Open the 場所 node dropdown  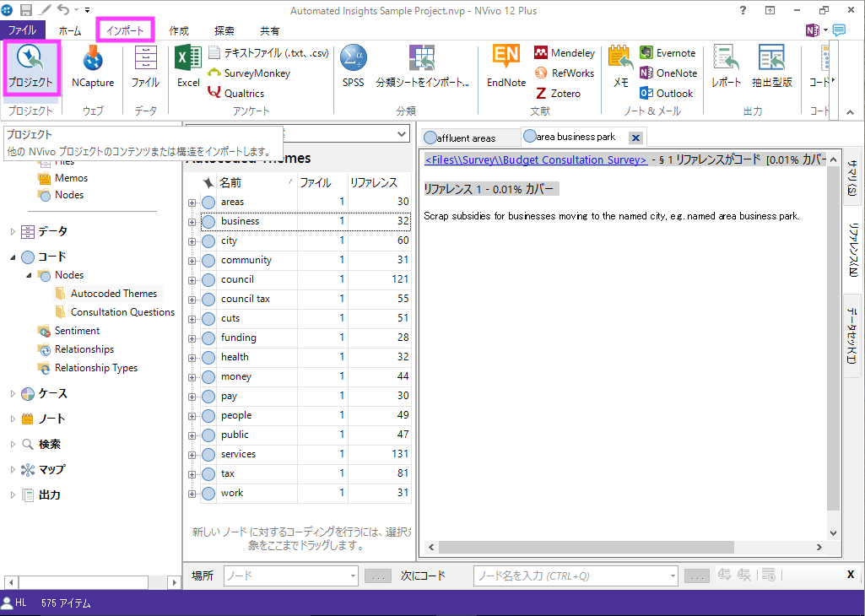pos(353,576)
